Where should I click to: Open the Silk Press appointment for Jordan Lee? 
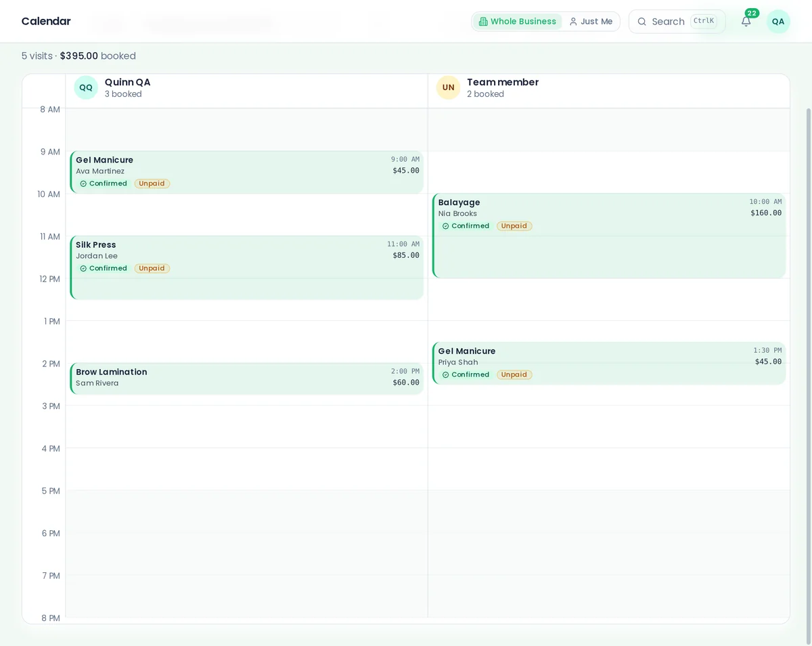click(247, 267)
